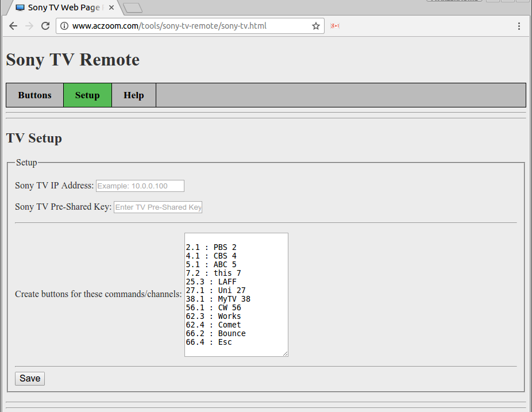The height and width of the screenshot is (412, 532).
Task: Click the '7.2 : this 7' line
Action: 213,273
